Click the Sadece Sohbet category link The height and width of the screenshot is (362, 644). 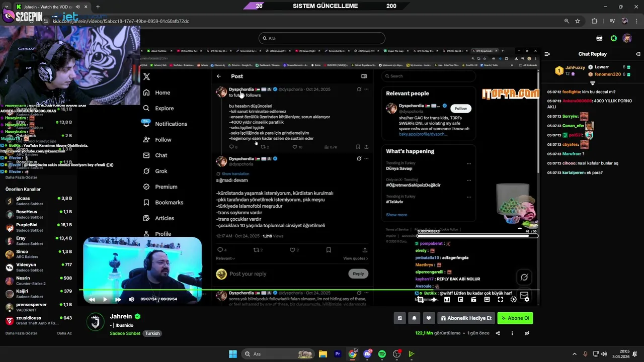[125, 333]
